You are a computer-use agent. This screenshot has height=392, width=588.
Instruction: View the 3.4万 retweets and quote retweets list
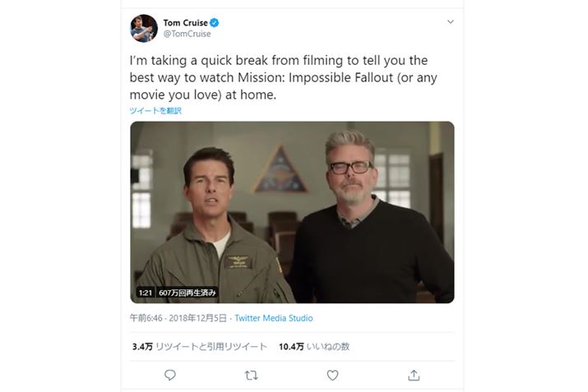pyautogui.click(x=199, y=347)
